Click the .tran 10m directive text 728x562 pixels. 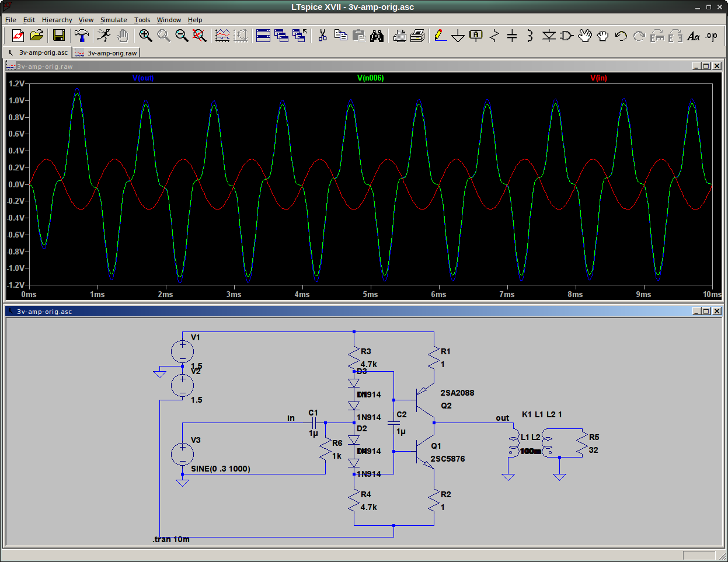(171, 539)
